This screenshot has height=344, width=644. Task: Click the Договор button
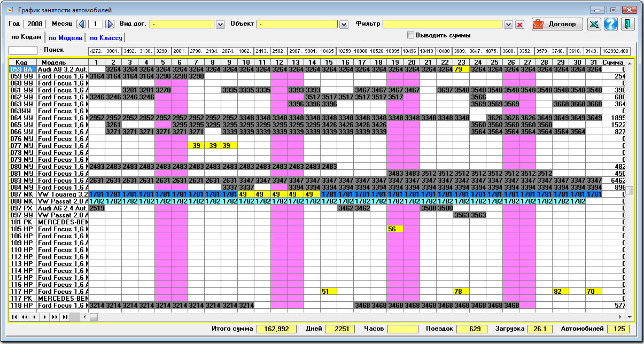point(557,24)
